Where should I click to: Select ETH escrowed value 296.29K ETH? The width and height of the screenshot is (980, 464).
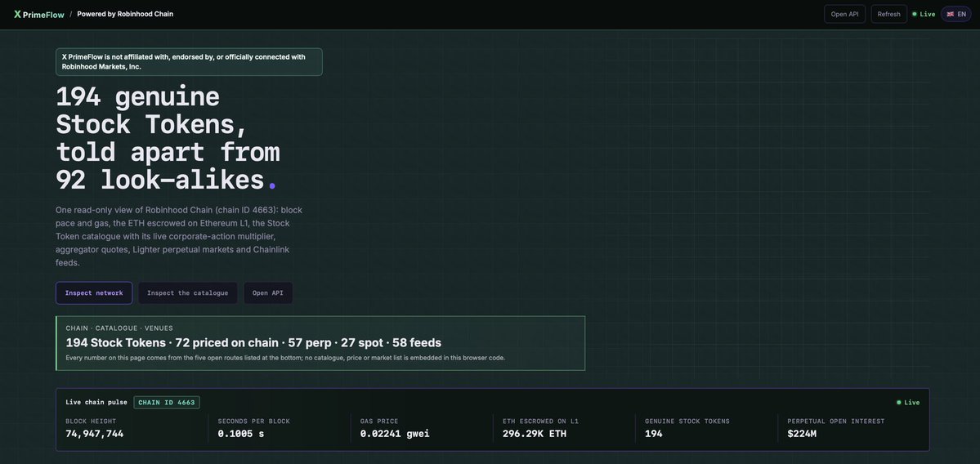click(535, 434)
